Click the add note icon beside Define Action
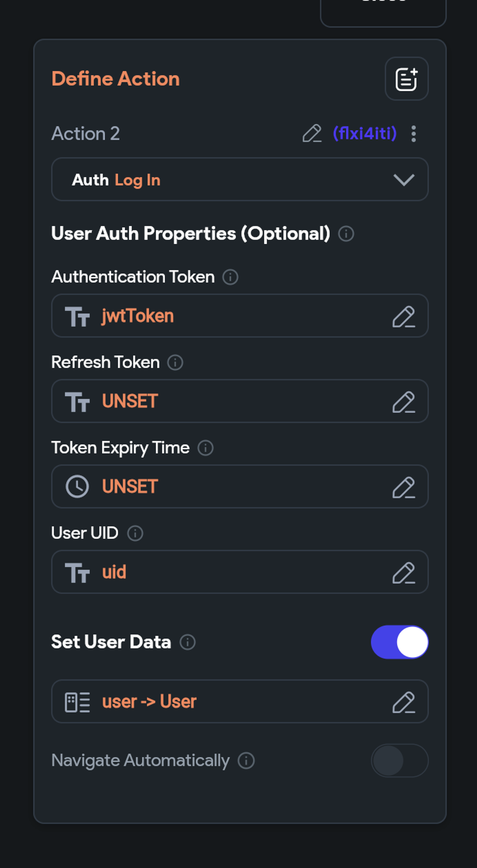The height and width of the screenshot is (868, 477). (407, 79)
